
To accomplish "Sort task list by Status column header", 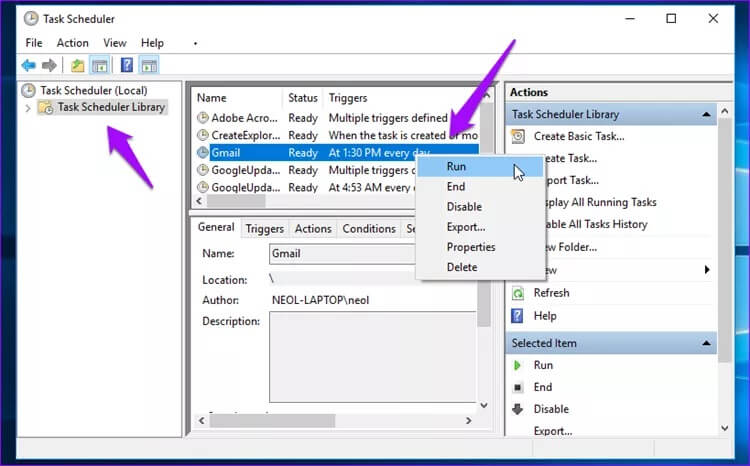I will [x=303, y=98].
